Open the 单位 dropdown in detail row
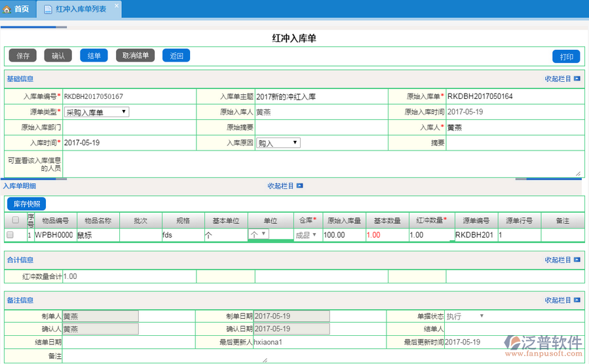Viewport: 589px width, 364px height. point(259,234)
